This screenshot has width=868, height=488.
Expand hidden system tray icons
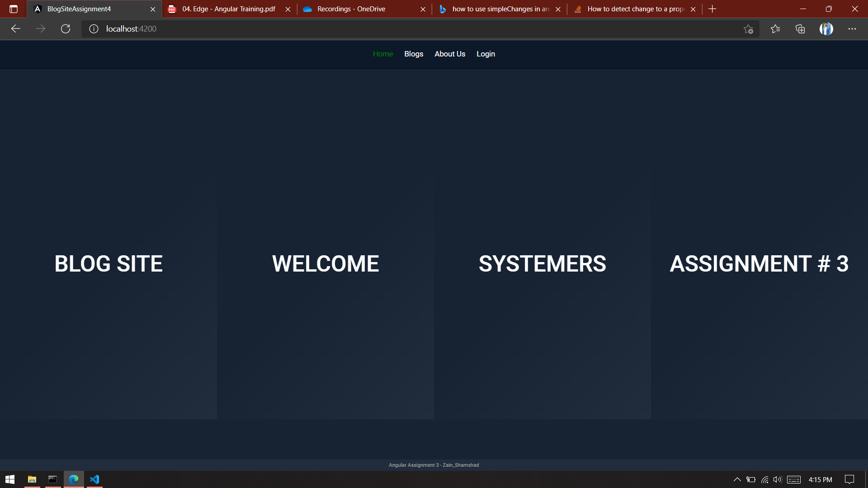(x=737, y=479)
